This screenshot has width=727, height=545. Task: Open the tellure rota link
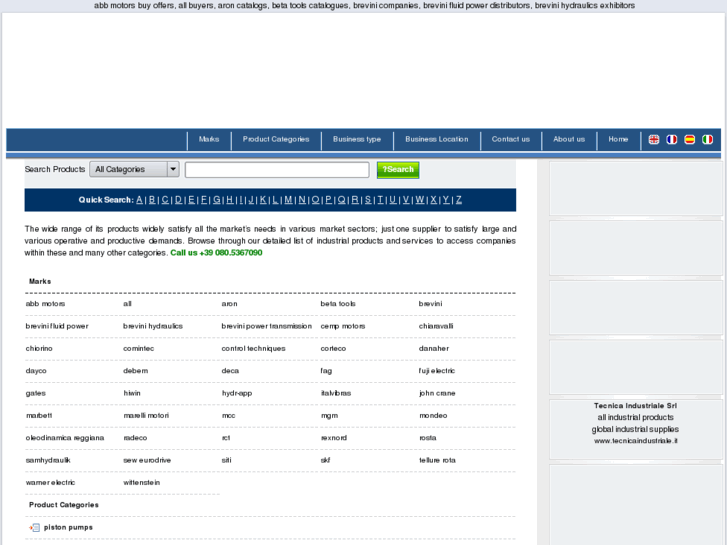(x=437, y=460)
